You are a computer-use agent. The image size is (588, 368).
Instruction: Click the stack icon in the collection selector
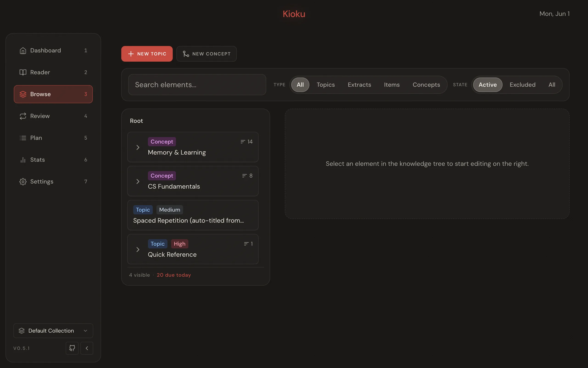pyautogui.click(x=22, y=331)
